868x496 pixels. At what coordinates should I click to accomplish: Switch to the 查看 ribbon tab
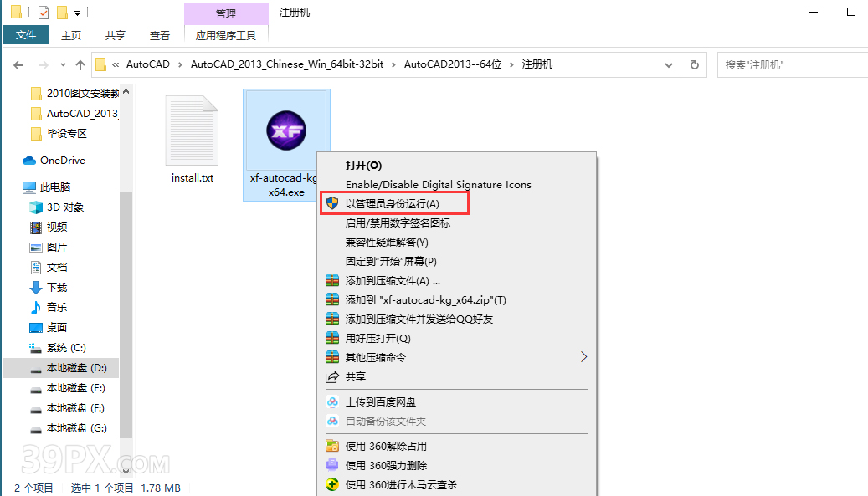coord(159,35)
